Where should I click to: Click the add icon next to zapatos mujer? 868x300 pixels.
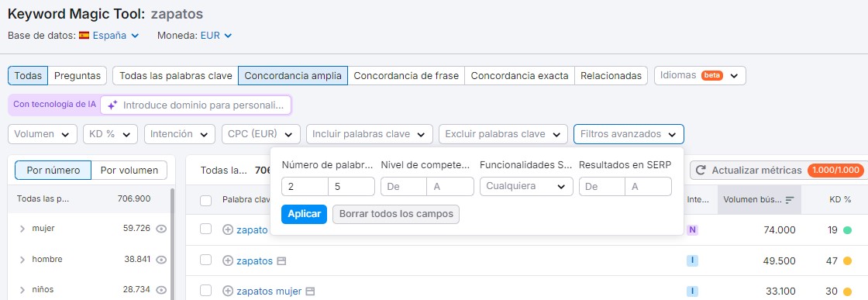228,291
